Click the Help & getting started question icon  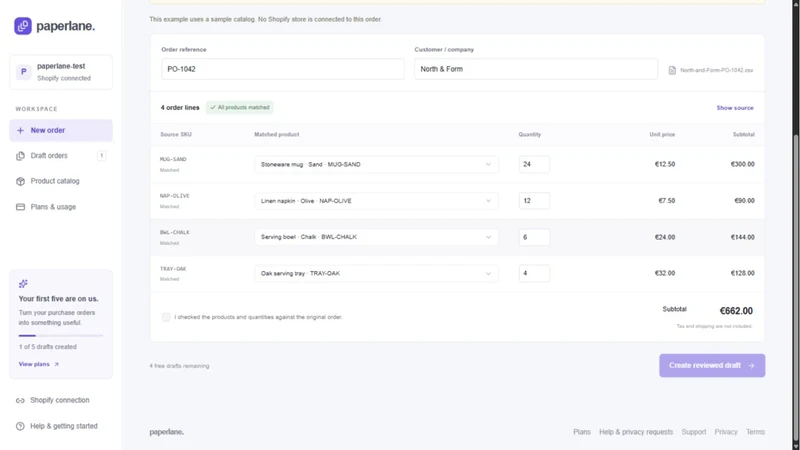[20, 426]
